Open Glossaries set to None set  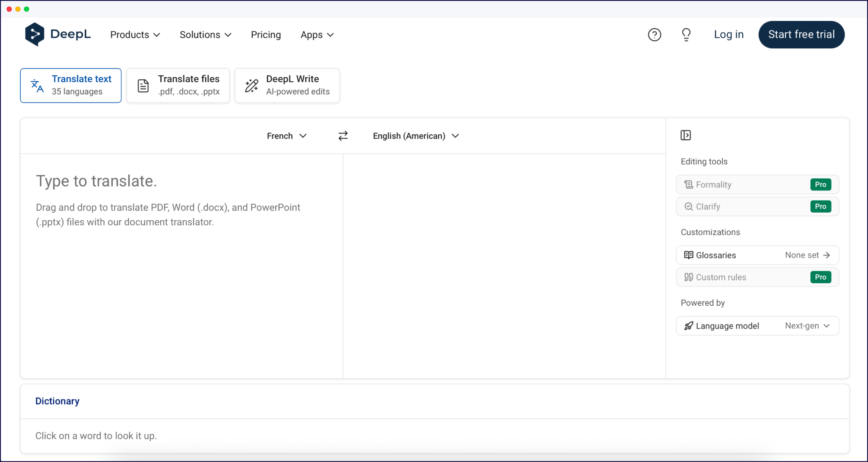click(x=757, y=255)
